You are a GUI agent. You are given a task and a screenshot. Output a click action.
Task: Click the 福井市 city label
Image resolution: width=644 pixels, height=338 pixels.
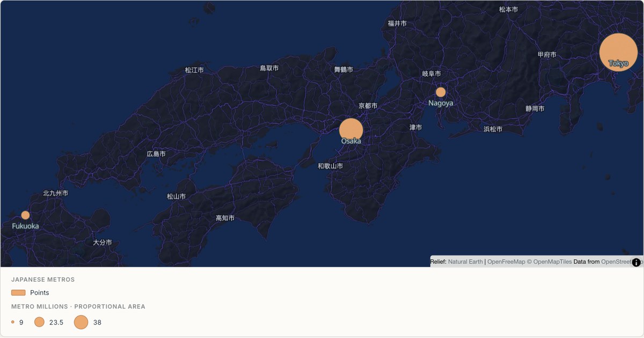pyautogui.click(x=397, y=23)
